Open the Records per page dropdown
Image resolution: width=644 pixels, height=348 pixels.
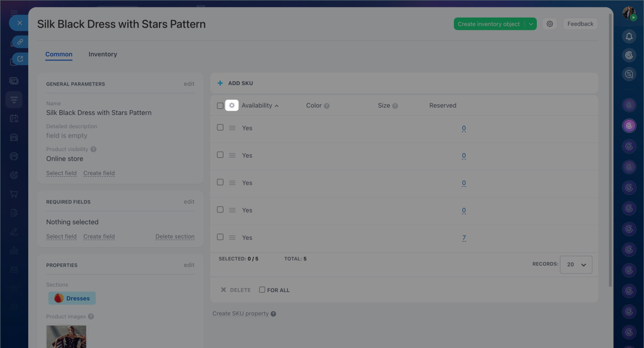576,264
